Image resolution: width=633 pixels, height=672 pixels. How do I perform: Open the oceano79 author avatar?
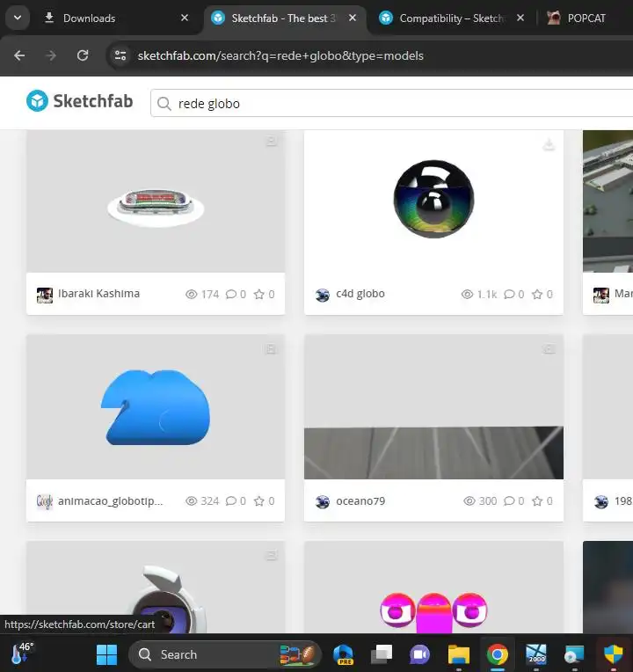tap(323, 501)
